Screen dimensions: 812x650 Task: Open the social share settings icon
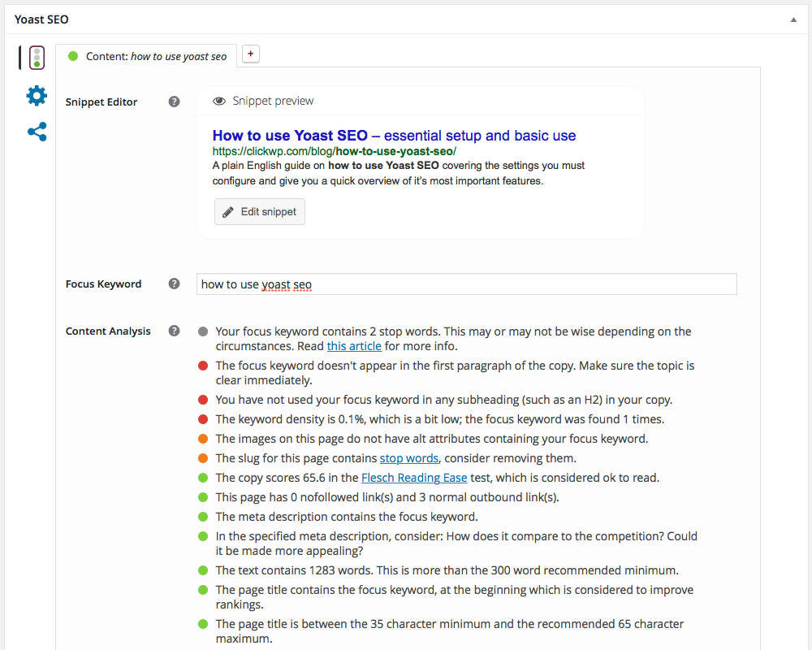[x=37, y=132]
